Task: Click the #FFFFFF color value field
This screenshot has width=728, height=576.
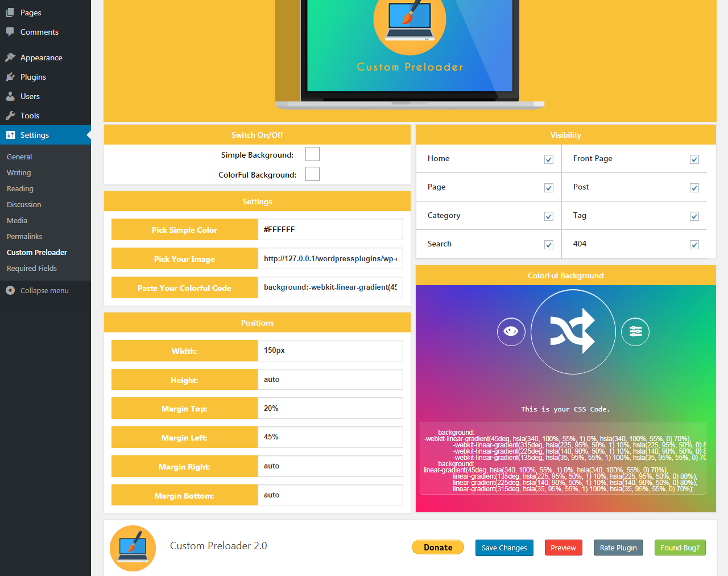Action: (x=330, y=229)
